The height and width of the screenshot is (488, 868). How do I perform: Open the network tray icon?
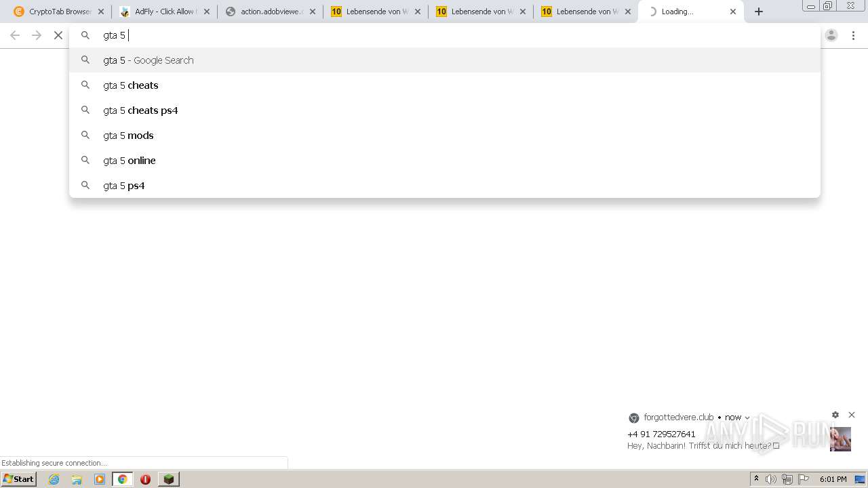[x=787, y=479]
